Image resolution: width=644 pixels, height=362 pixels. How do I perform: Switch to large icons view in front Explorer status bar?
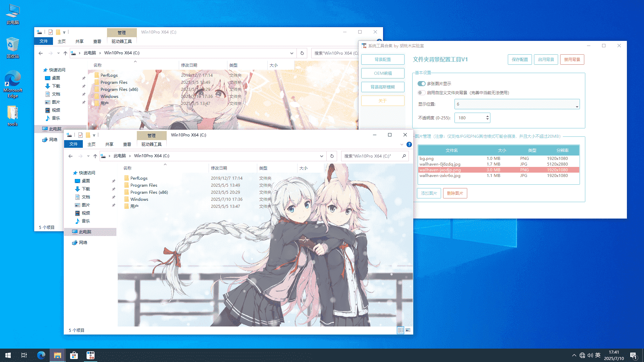click(408, 330)
